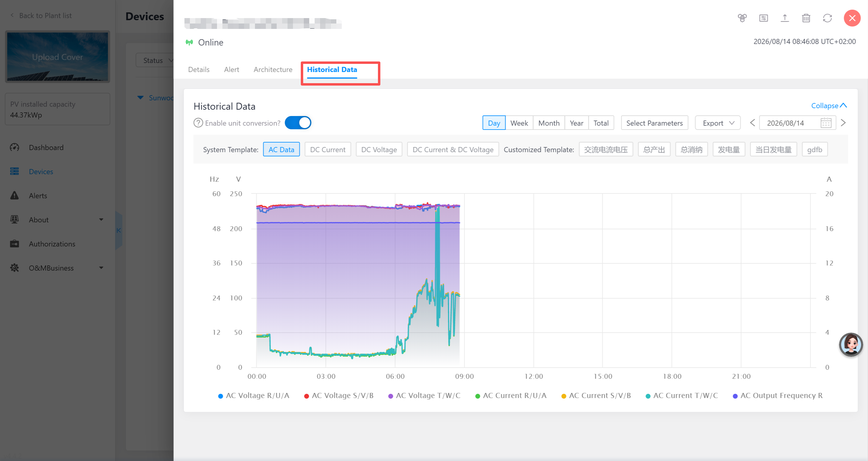This screenshot has width=868, height=461.
Task: Click the Online status signal icon
Action: click(189, 42)
